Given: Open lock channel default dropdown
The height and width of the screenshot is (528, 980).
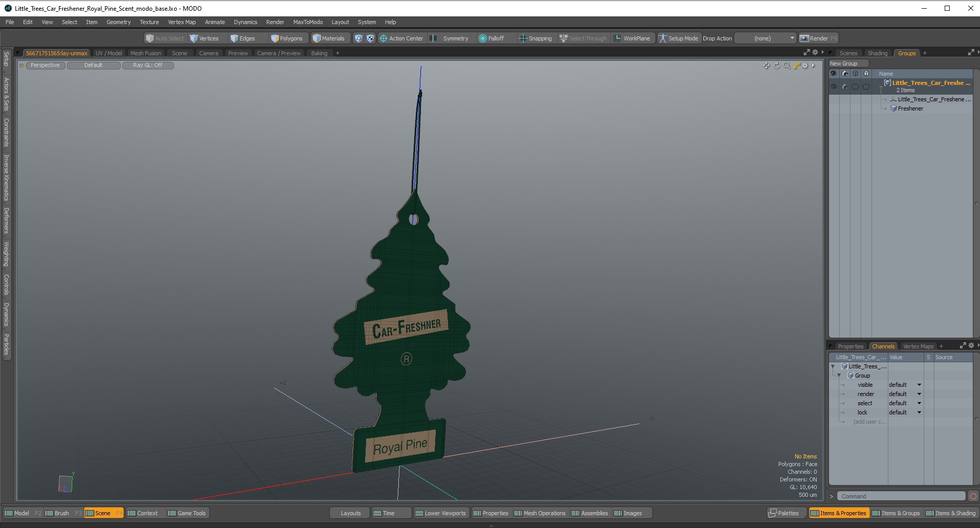Looking at the screenshot, I should [x=905, y=412].
